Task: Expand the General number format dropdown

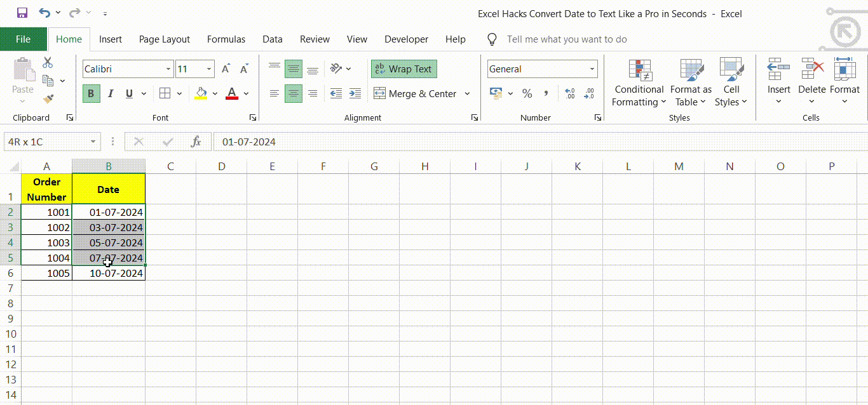Action: (592, 69)
